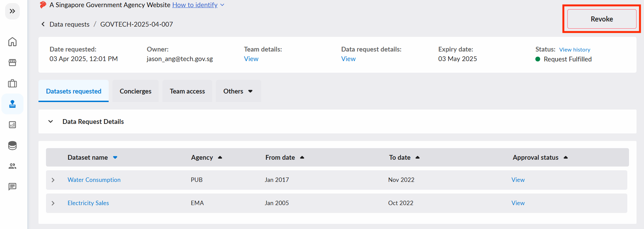Open the marketplace storefront icon in the sidebar
The height and width of the screenshot is (229, 644).
[12, 62]
